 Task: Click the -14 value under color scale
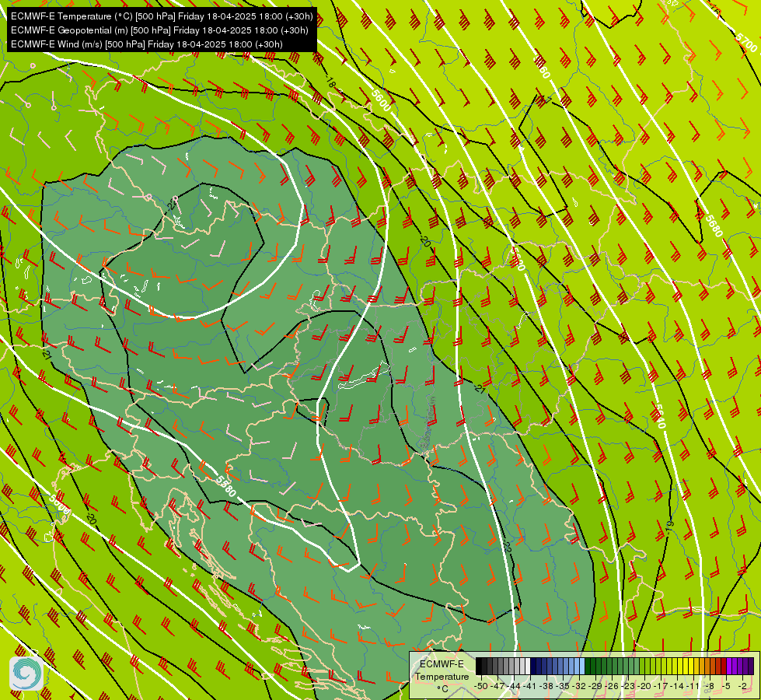click(x=677, y=686)
